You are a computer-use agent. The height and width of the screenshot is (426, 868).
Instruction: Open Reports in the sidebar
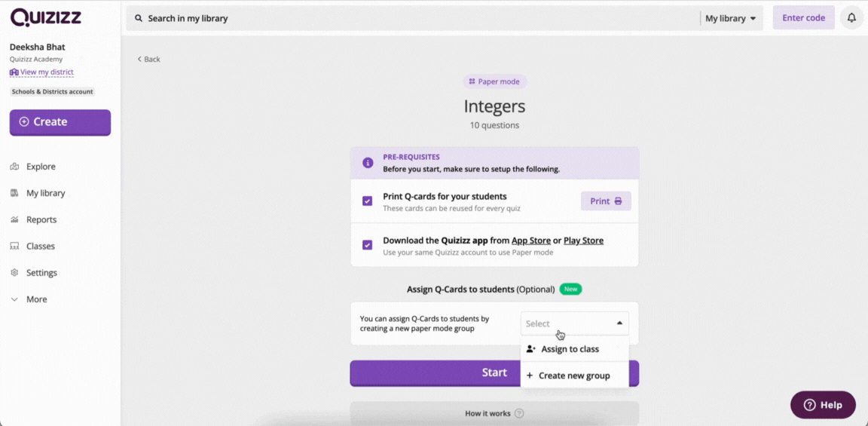pos(41,220)
